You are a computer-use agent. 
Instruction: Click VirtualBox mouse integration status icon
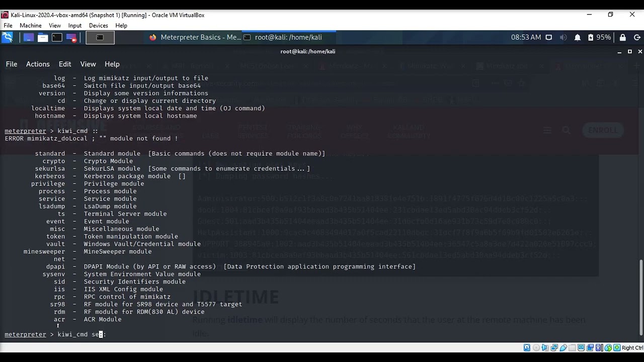(x=608, y=347)
